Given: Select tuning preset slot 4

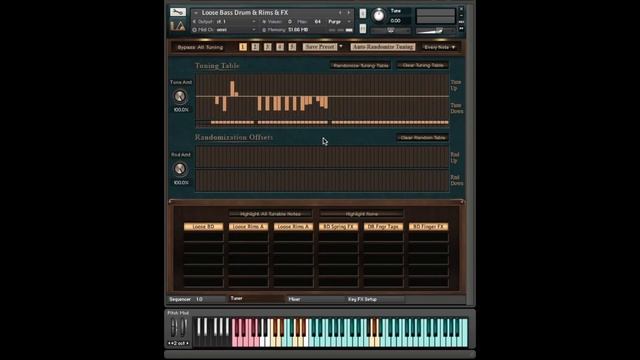Looking at the screenshot, I should (280, 47).
